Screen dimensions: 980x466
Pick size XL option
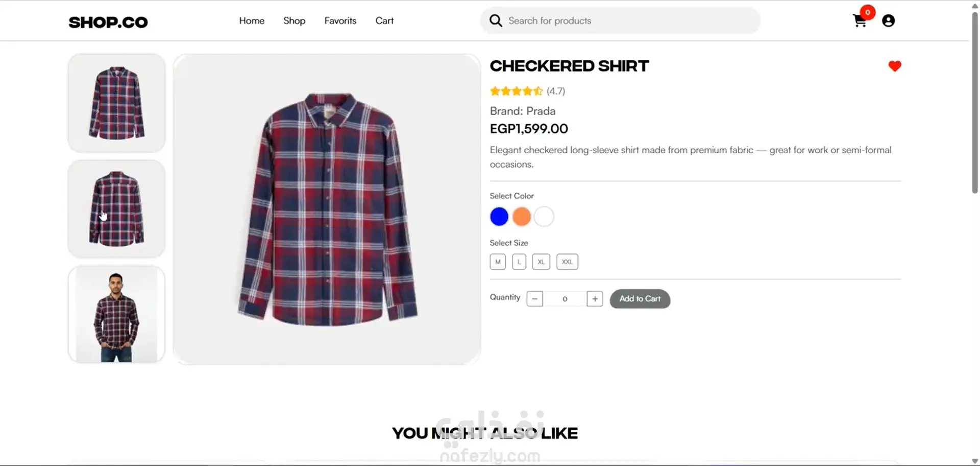click(541, 262)
